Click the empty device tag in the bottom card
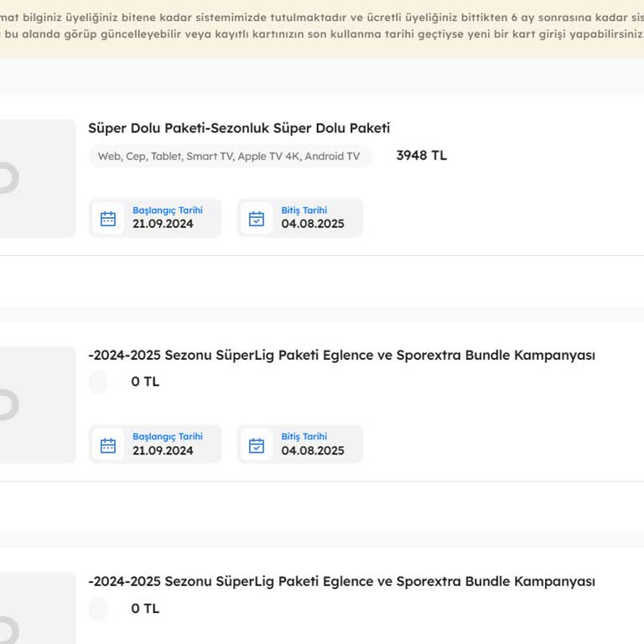This screenshot has height=644, width=644. [x=98, y=609]
